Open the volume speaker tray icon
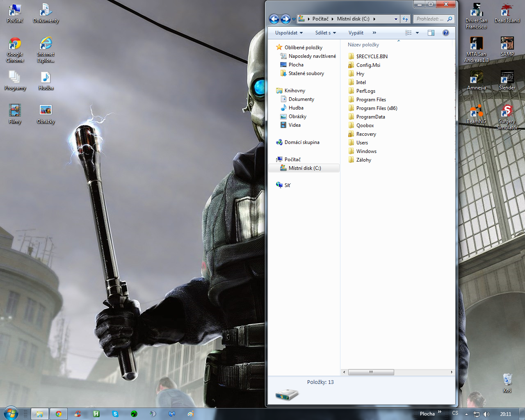 click(486, 414)
